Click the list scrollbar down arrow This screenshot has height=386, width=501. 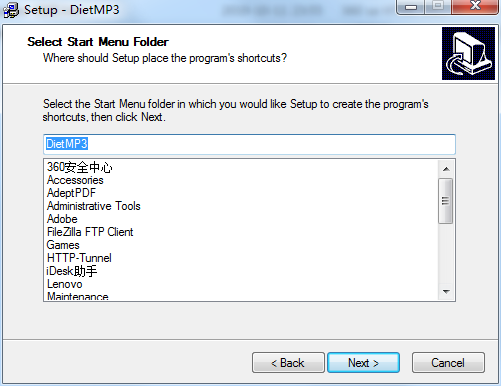click(446, 292)
